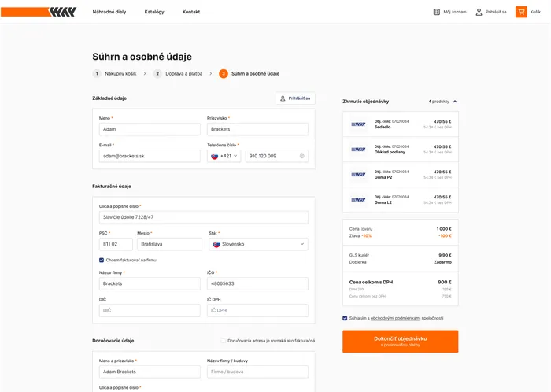Open Náhradné diely menu

[x=109, y=12]
